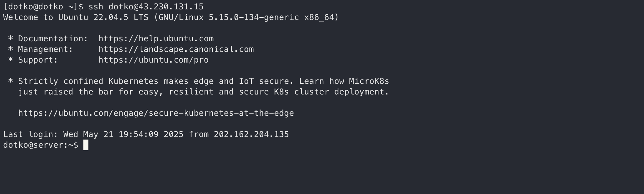Click the word MicroK8s
This screenshot has height=194, width=644.
click(369, 81)
